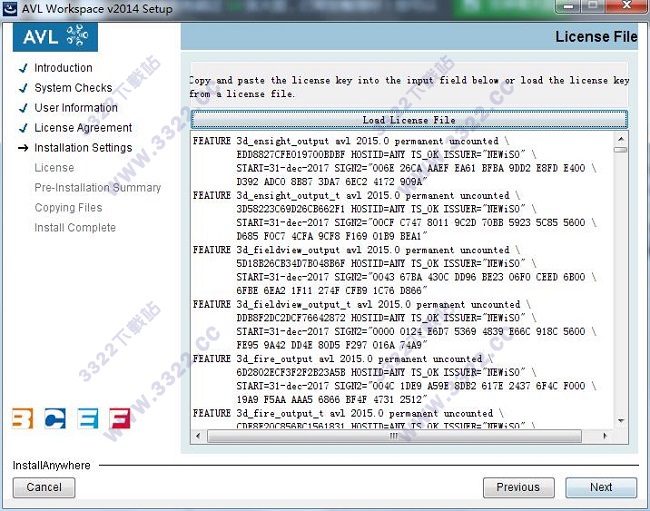Click the line starting FE95 9A42 DD4E
The image size is (650, 511).
[x=332, y=345]
